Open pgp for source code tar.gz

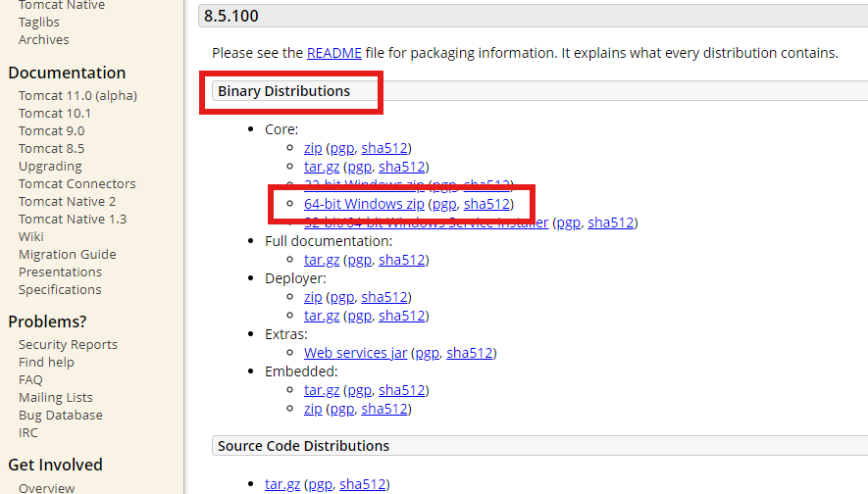tap(320, 484)
